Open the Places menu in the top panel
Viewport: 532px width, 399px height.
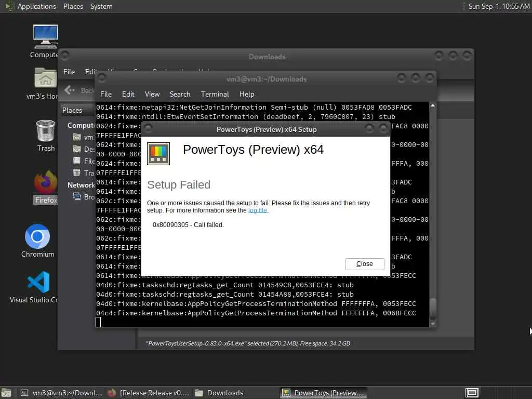pyautogui.click(x=73, y=6)
